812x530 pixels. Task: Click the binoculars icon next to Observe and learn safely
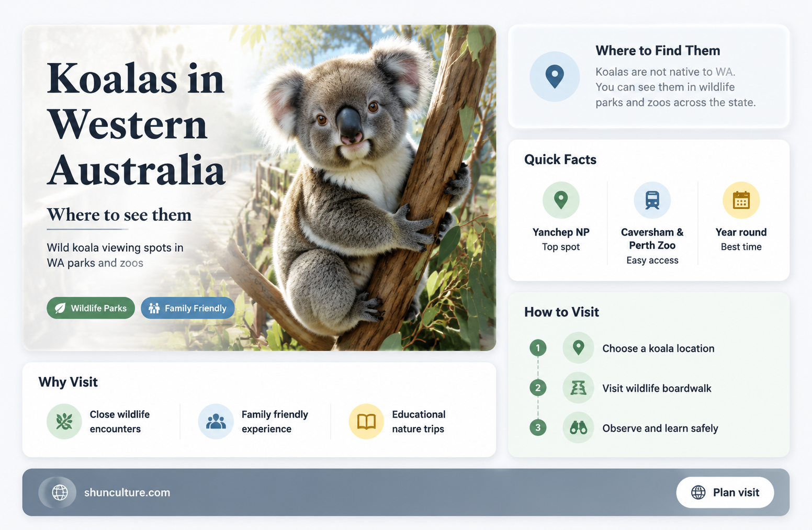(578, 427)
